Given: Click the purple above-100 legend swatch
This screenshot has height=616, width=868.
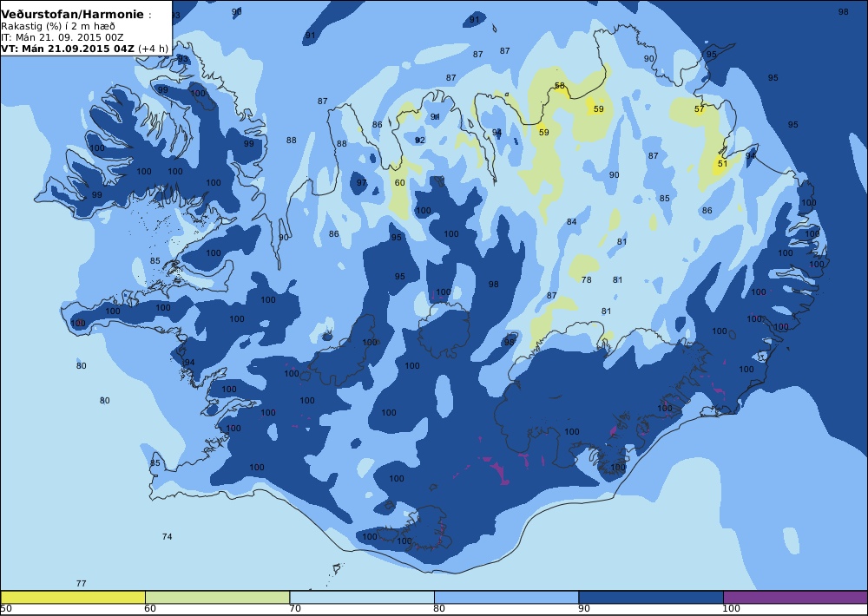Looking at the screenshot, I should point(795,597).
